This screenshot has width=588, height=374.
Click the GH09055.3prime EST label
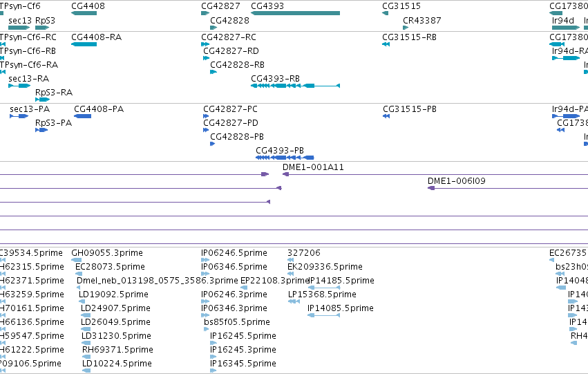click(x=107, y=253)
